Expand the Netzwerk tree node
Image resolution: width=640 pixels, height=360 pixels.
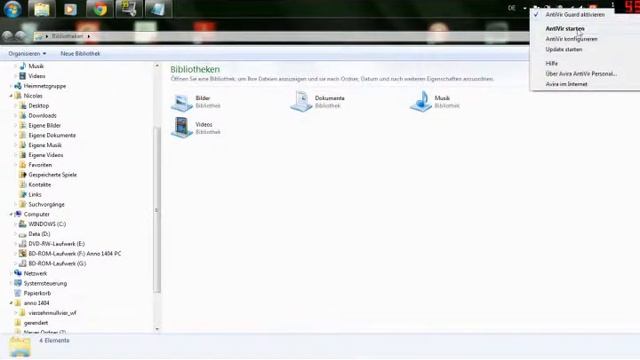point(11,273)
